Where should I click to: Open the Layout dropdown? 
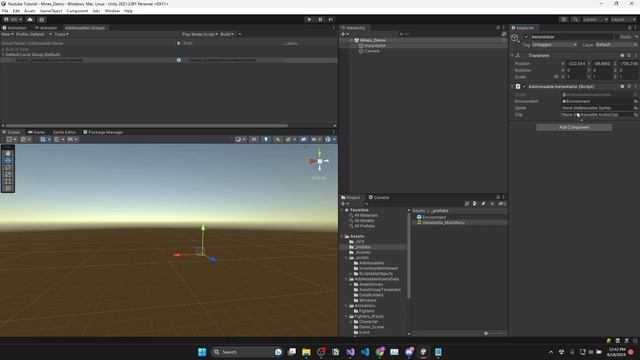click(x=623, y=19)
